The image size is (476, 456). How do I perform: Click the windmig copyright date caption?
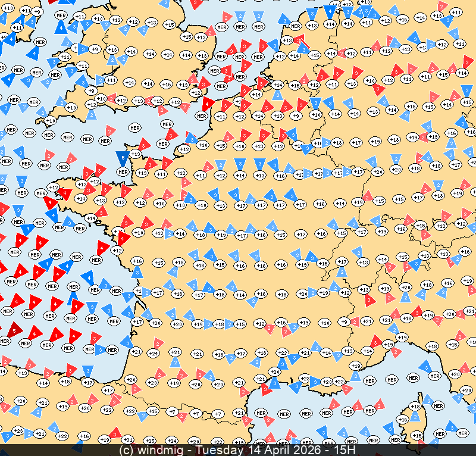238,450
